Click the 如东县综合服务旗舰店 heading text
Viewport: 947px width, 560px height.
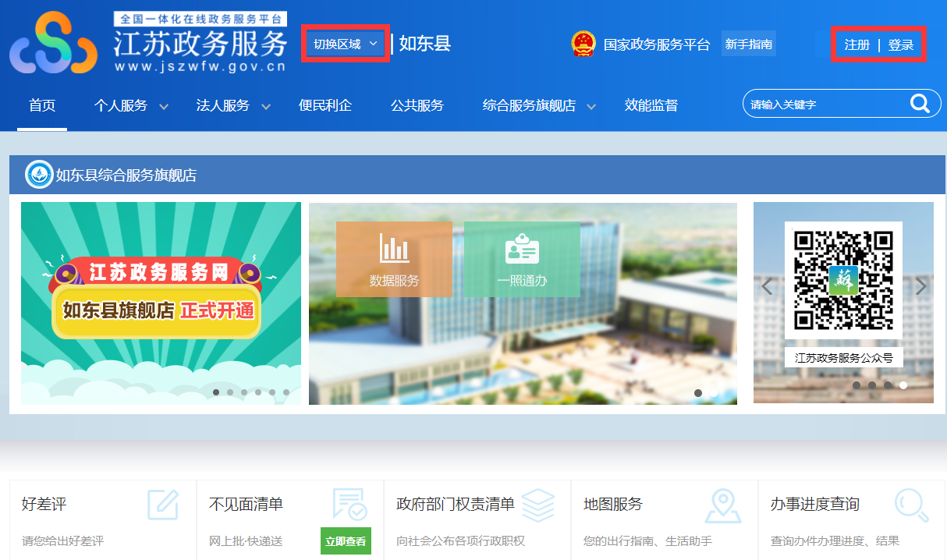126,175
